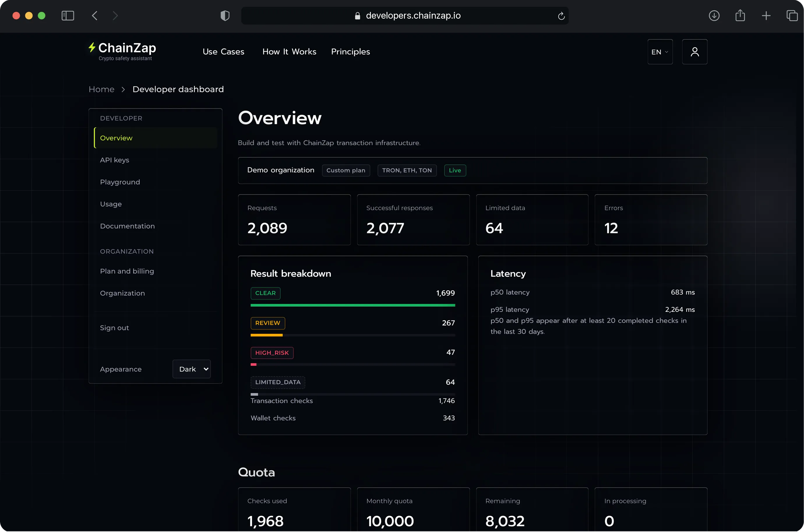Open Playground in the sidebar
The image size is (804, 532).
pyautogui.click(x=120, y=182)
